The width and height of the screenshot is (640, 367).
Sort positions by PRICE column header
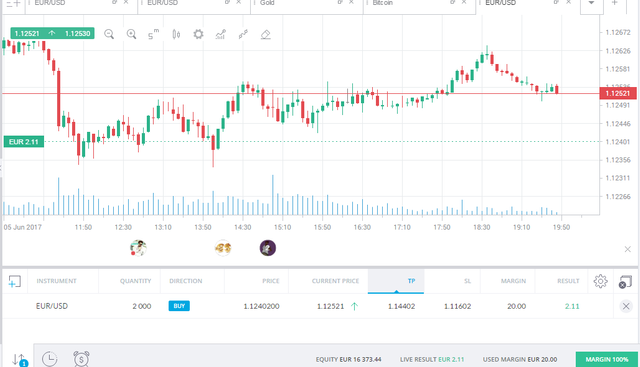click(271, 281)
